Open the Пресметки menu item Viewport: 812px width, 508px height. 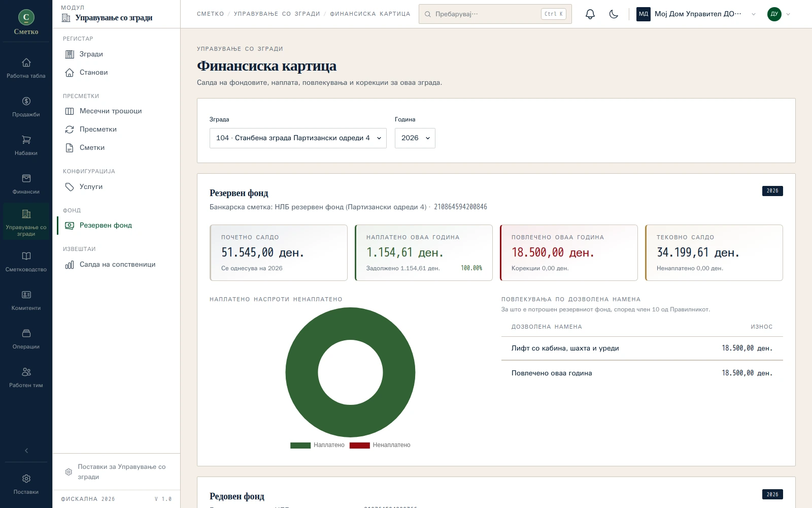click(117, 129)
